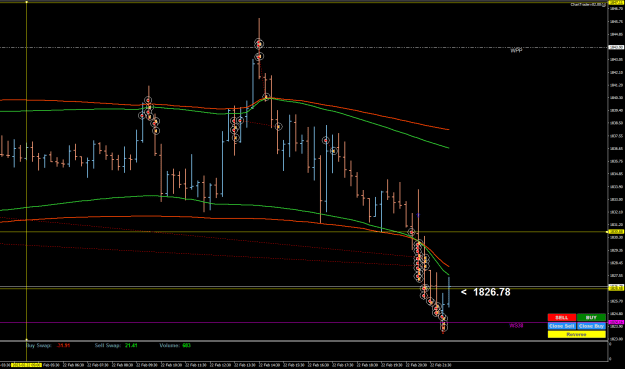The height and width of the screenshot is (369, 625).
Task: Click the Buy Swap value
Action: pos(63,345)
